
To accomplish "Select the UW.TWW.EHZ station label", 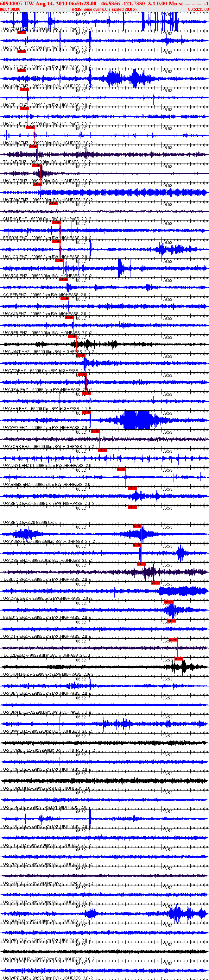I will 16,200.
